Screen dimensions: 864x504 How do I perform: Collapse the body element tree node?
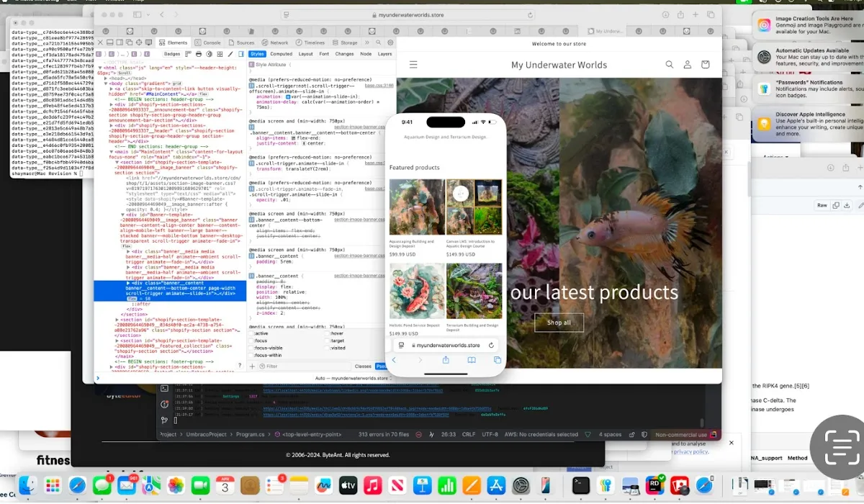point(106,84)
